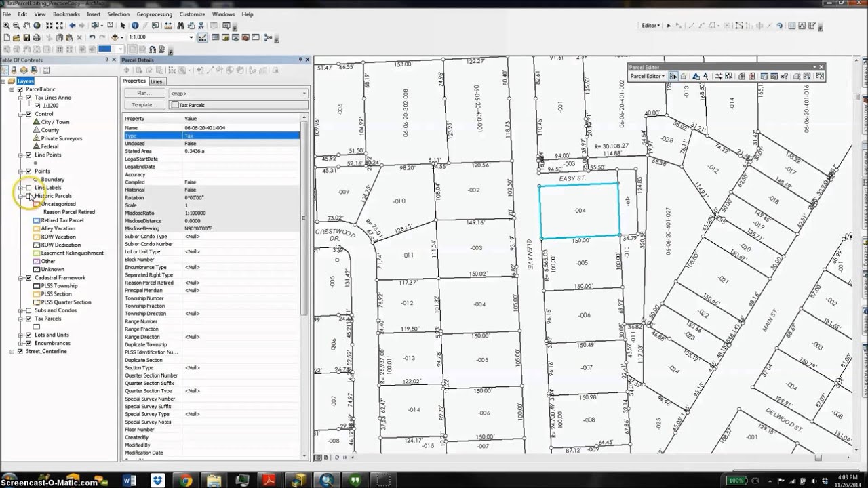Open the Bookmarks menu
Screen dimensions: 868x488
click(x=66, y=14)
